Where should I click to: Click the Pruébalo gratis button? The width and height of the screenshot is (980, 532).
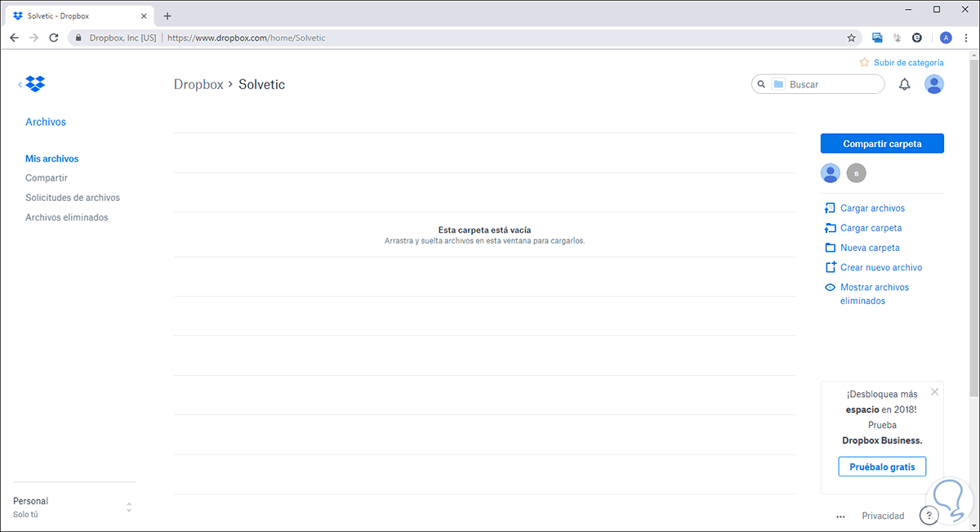point(882,467)
